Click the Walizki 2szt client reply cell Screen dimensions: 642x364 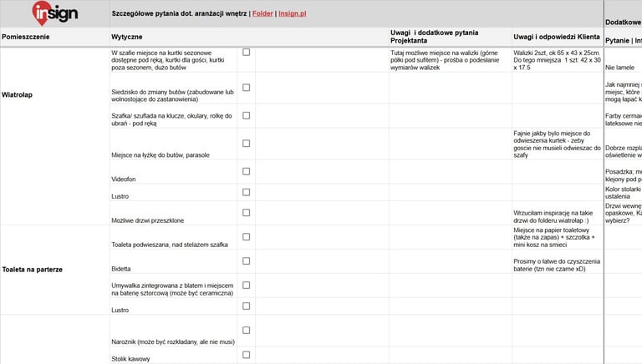pyautogui.click(x=557, y=59)
